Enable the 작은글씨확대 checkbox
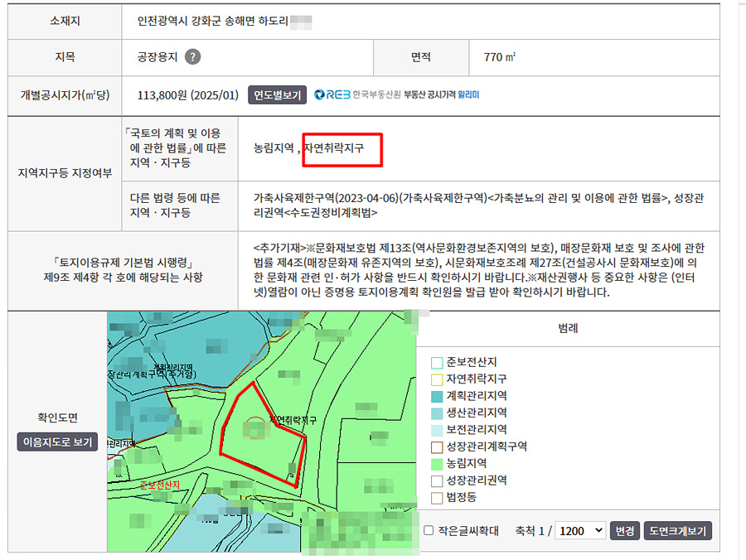Viewport: 746px width, 560px height. tap(429, 531)
